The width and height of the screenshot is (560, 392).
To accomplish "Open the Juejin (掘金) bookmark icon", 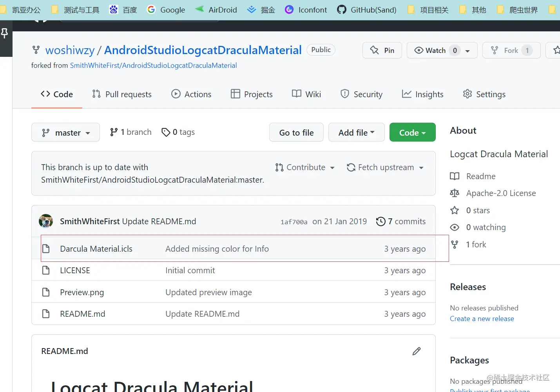I will 252,9.
